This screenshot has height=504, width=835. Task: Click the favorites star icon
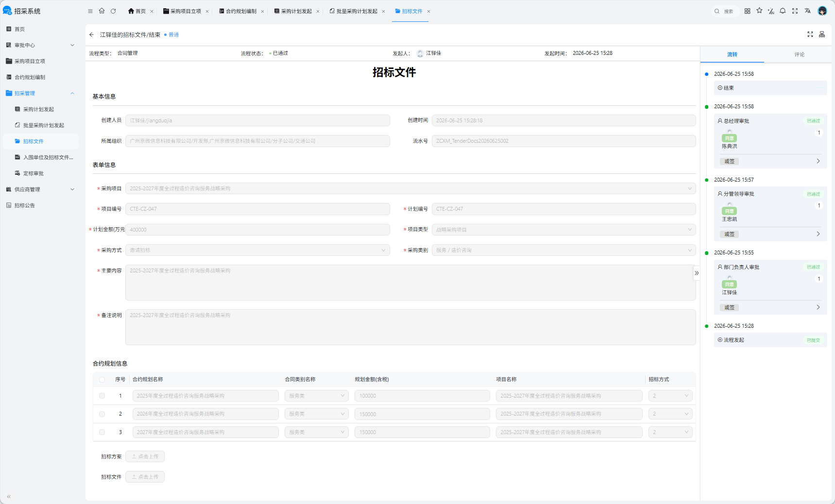(759, 11)
